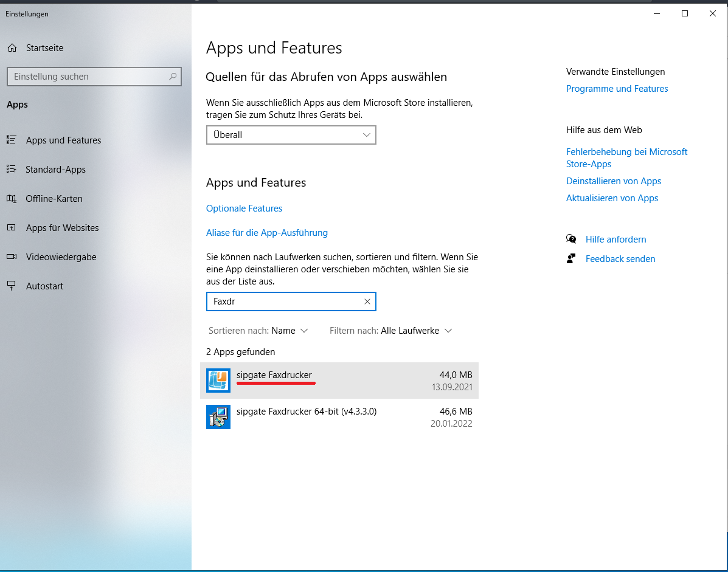The height and width of the screenshot is (572, 728).
Task: Open the Optionale Features link
Action: (244, 208)
